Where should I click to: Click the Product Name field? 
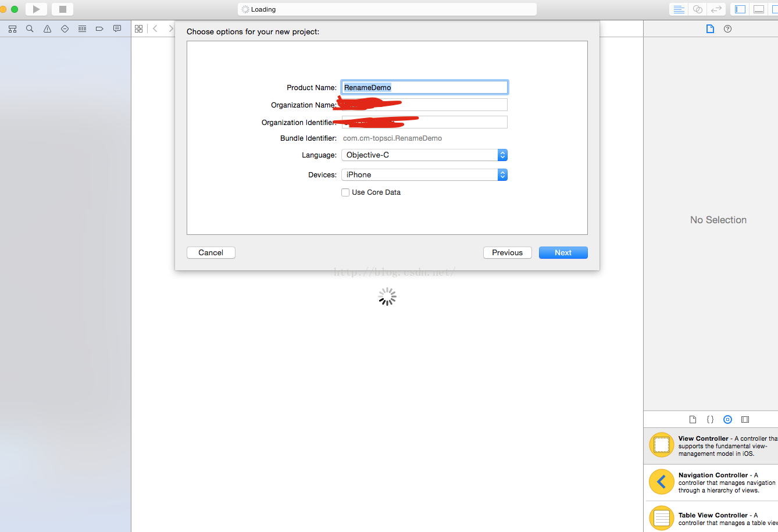(424, 87)
